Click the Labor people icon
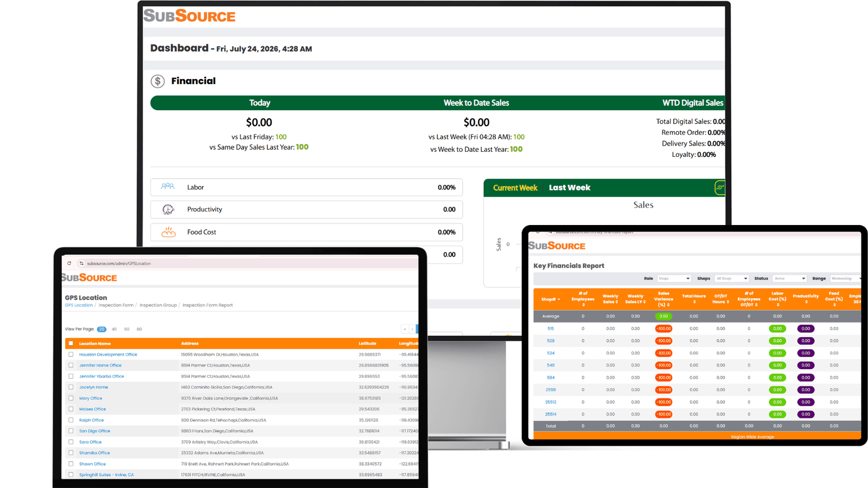868x488 pixels. pyautogui.click(x=168, y=187)
